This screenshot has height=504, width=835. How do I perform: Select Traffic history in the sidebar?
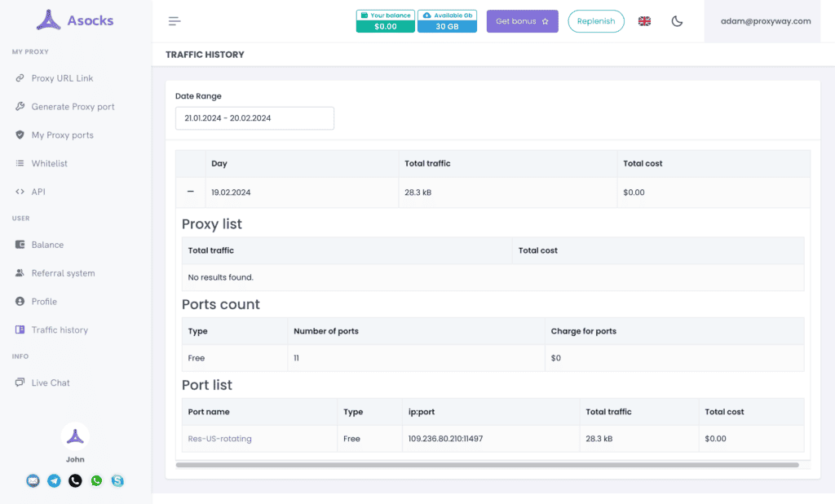coord(59,329)
